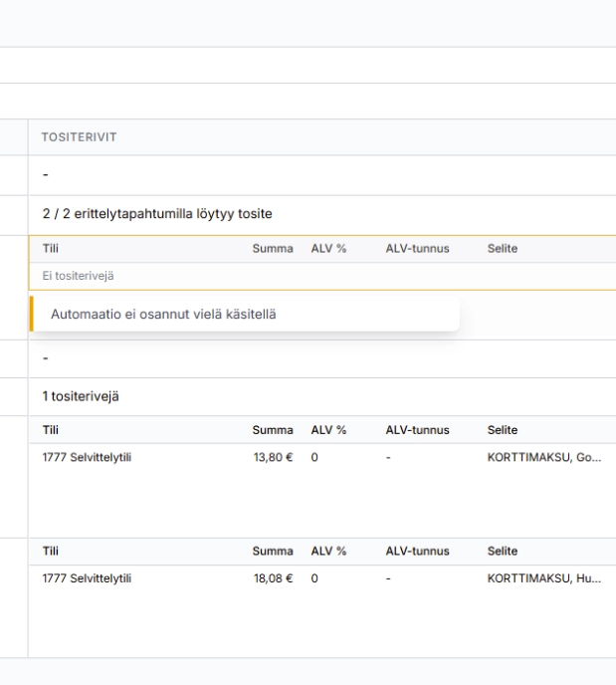Select 1777 Selvittelytili in the 13,80 € row

(x=87, y=459)
